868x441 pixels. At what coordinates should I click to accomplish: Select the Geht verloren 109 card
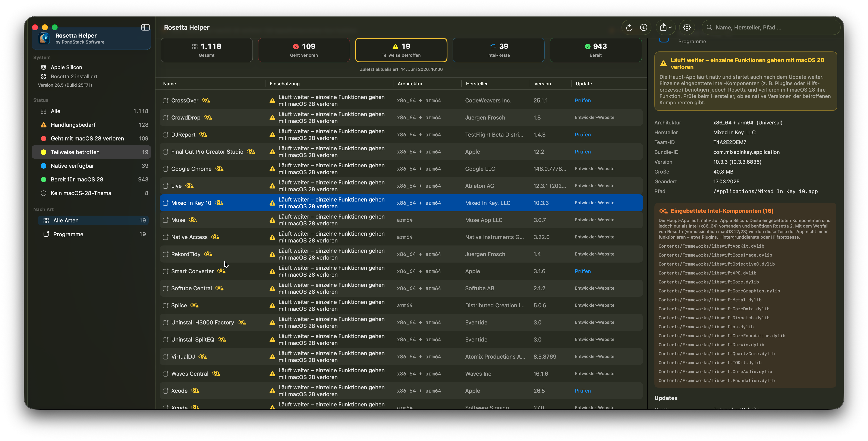pyautogui.click(x=304, y=50)
